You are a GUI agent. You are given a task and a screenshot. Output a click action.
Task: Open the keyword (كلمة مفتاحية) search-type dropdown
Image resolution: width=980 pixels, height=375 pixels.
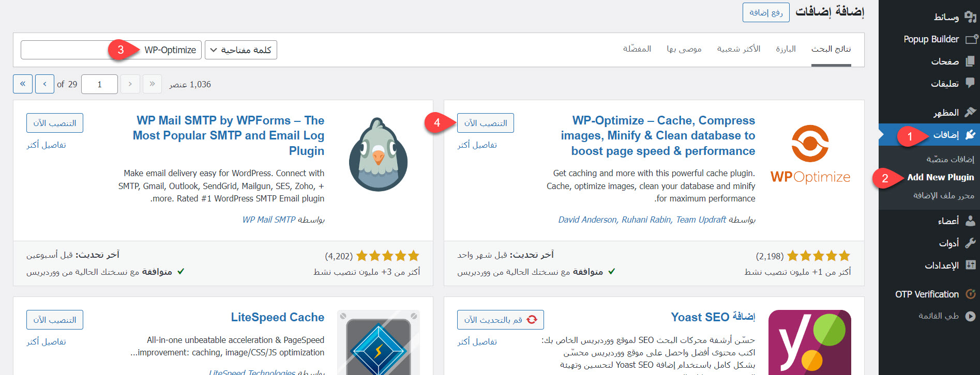point(241,50)
